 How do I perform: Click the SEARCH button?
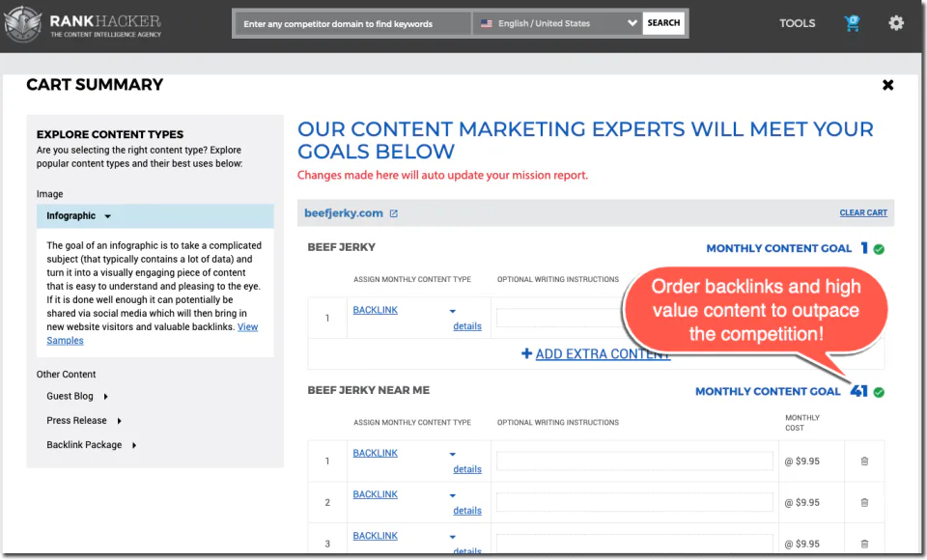(x=663, y=23)
